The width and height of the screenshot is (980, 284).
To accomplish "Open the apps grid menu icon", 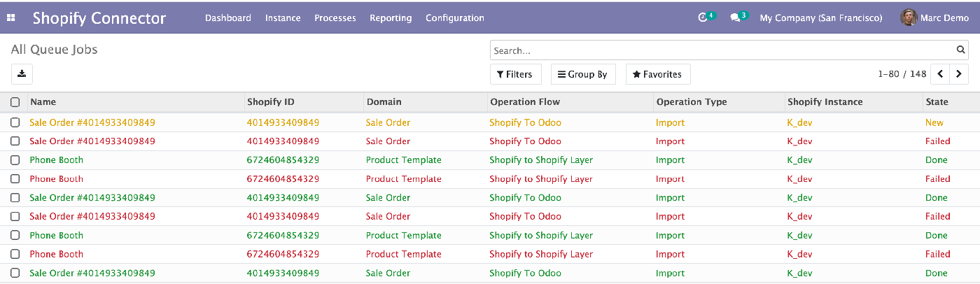I will tap(10, 18).
